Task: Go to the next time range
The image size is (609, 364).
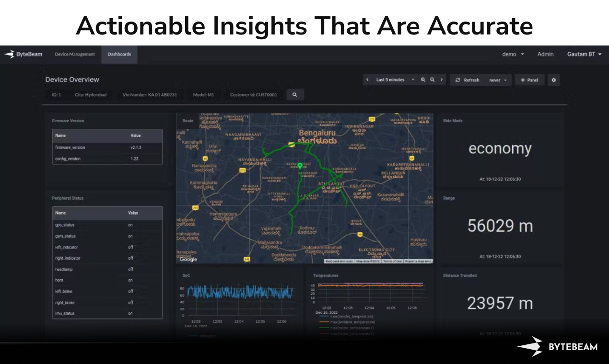Action: coord(442,80)
